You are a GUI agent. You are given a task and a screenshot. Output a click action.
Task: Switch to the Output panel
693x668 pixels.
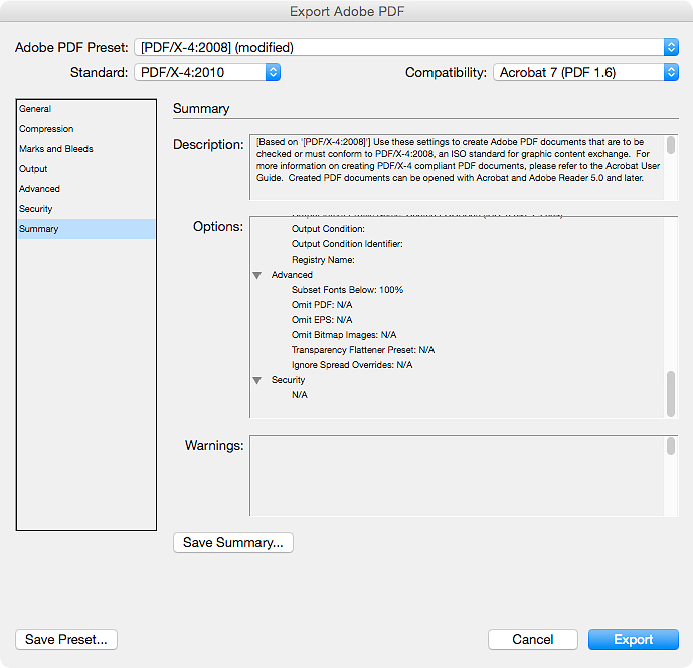[x=86, y=169]
